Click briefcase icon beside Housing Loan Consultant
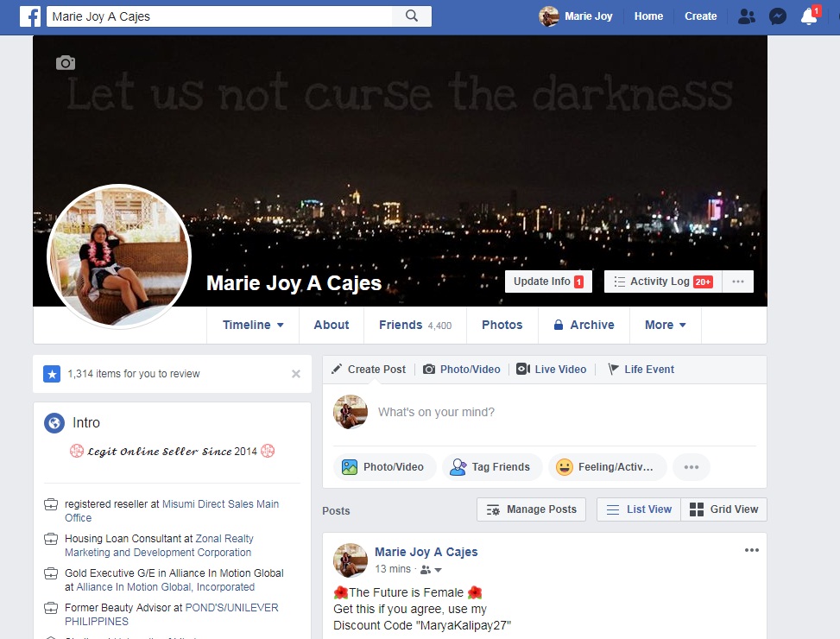 point(51,539)
